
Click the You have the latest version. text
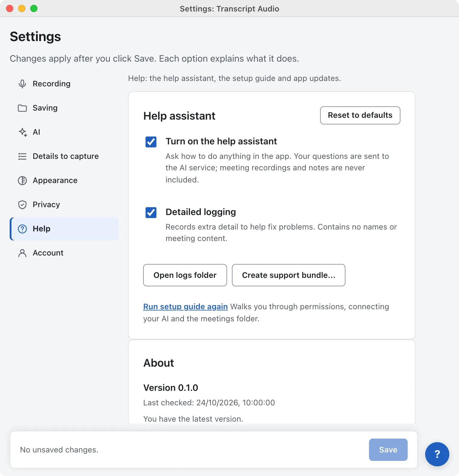click(193, 419)
